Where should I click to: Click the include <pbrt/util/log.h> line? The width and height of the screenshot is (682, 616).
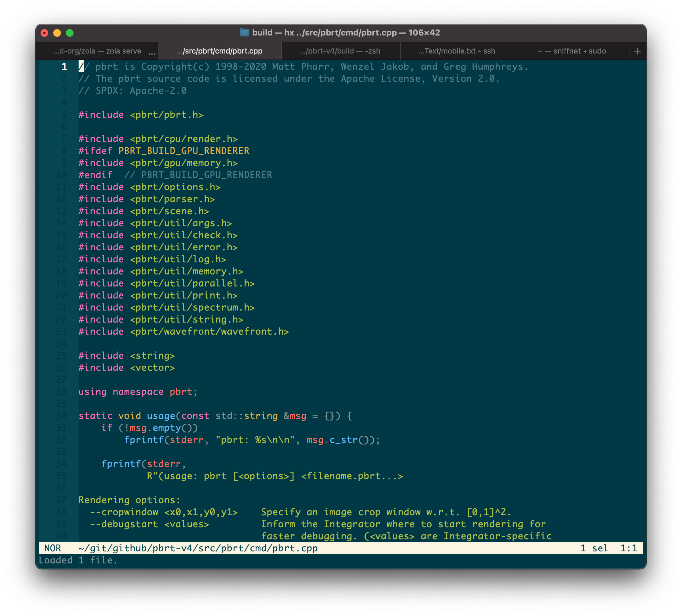click(152, 259)
